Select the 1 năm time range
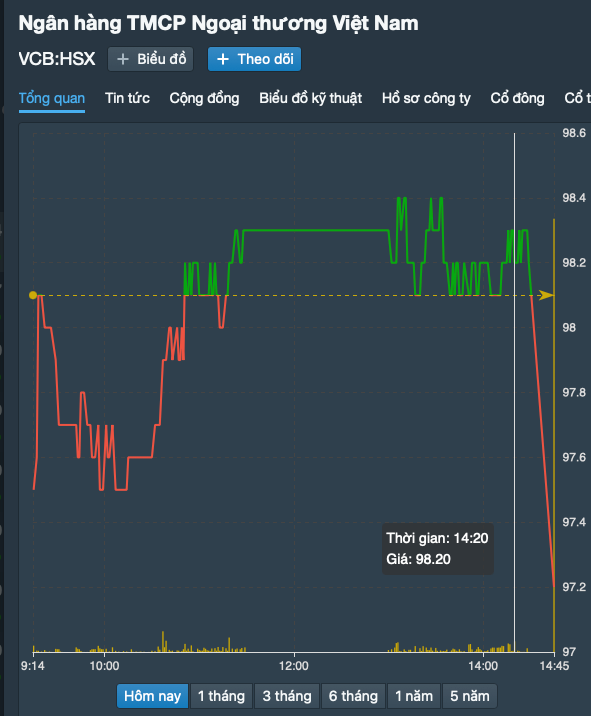 coord(414,696)
